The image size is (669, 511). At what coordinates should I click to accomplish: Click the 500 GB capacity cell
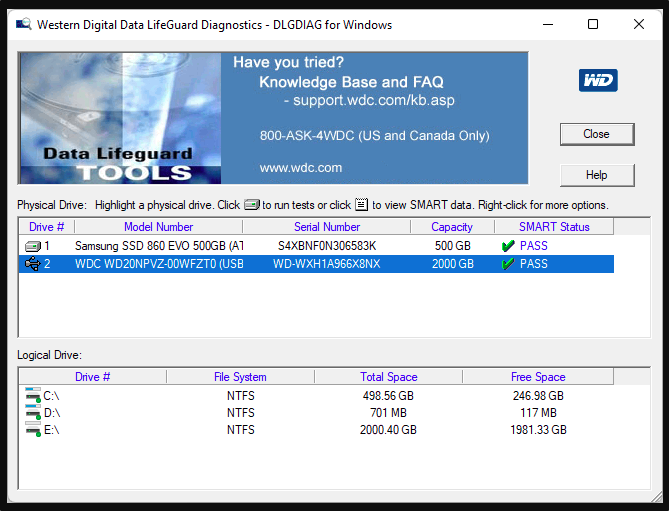pos(453,246)
